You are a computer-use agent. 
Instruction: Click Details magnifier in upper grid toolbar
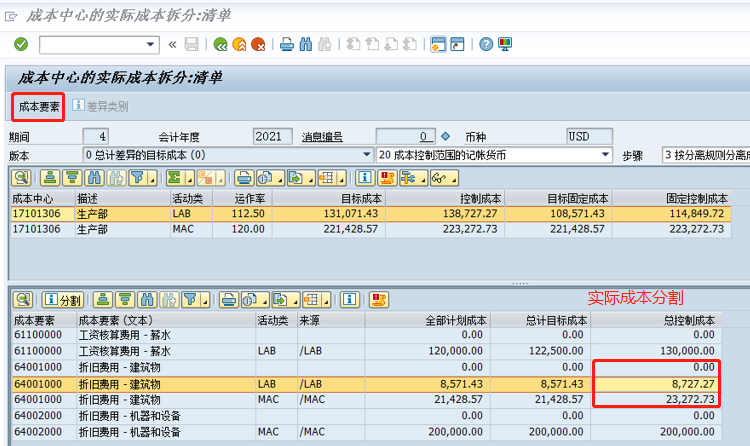tap(21, 178)
